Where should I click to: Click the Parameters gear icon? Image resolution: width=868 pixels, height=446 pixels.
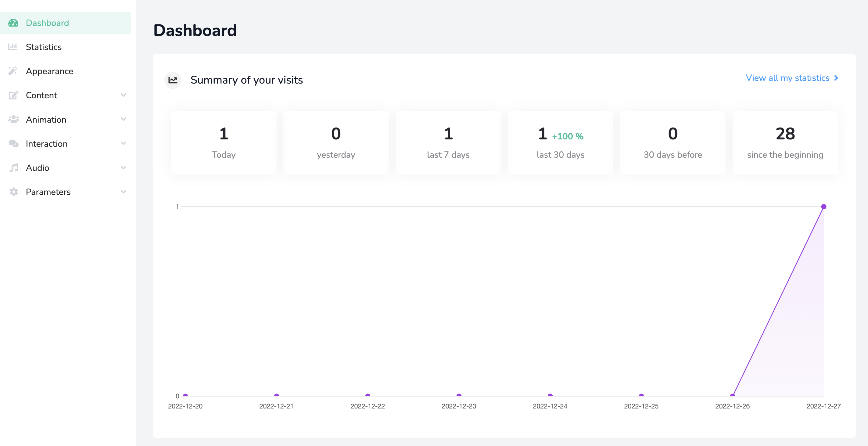(x=13, y=192)
